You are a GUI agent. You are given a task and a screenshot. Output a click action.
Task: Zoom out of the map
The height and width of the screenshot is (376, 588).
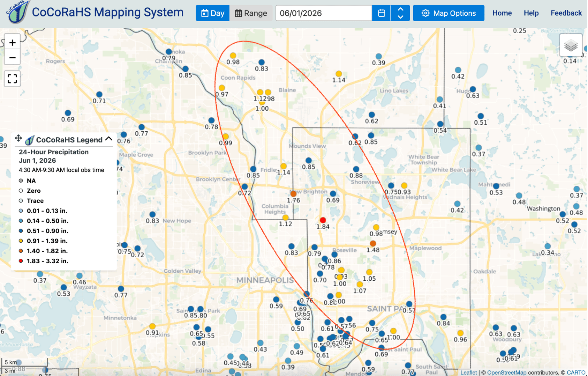tap(12, 58)
